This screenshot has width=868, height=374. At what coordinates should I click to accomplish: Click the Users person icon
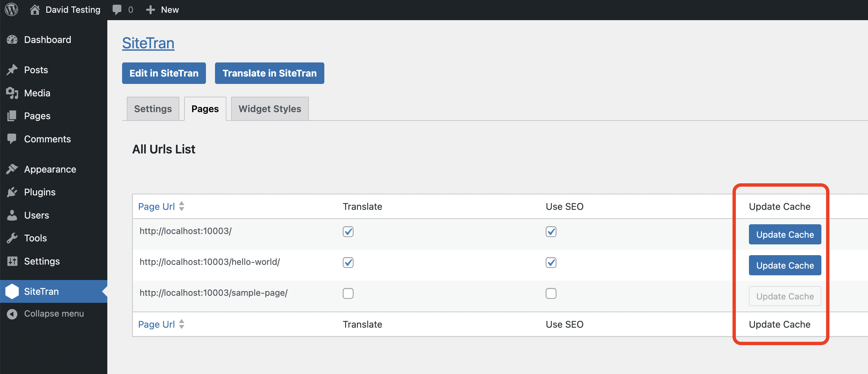[x=12, y=215]
